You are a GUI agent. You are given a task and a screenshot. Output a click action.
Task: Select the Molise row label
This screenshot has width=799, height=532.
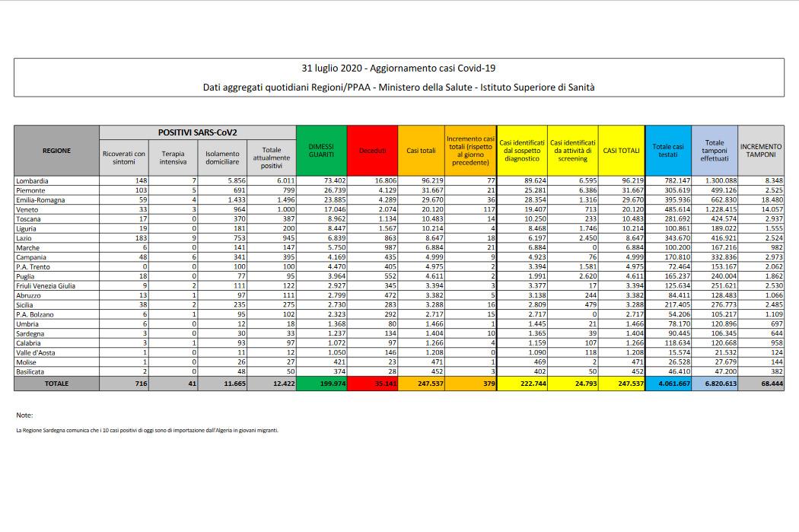[25, 362]
